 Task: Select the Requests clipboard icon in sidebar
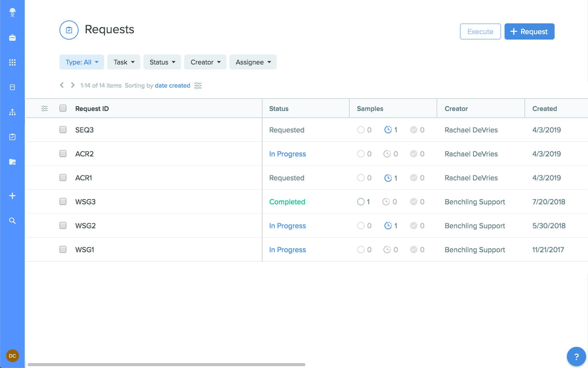(12, 137)
